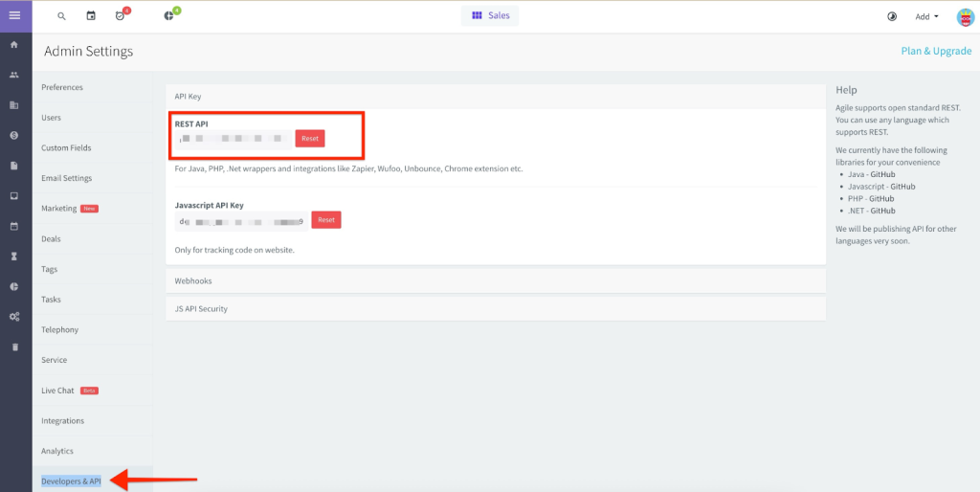Open the user avatar in the top-right
This screenshot has height=492, width=980.
tap(966, 17)
